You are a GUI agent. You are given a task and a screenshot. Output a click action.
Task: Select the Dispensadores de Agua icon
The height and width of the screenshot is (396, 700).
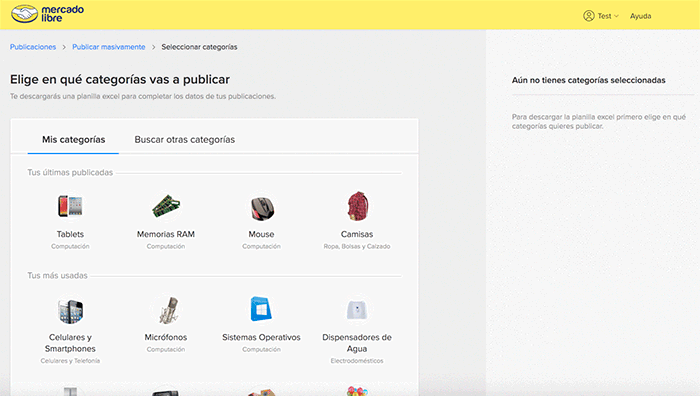pos(357,310)
